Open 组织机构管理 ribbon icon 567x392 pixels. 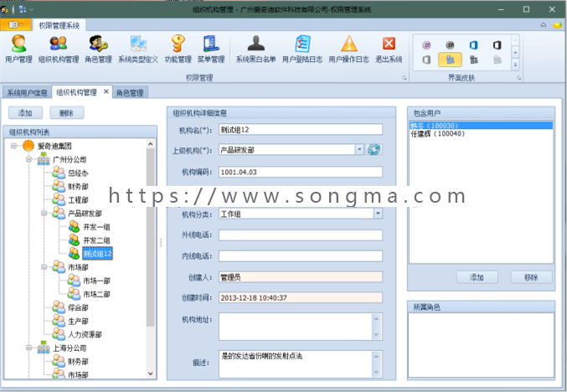59,49
